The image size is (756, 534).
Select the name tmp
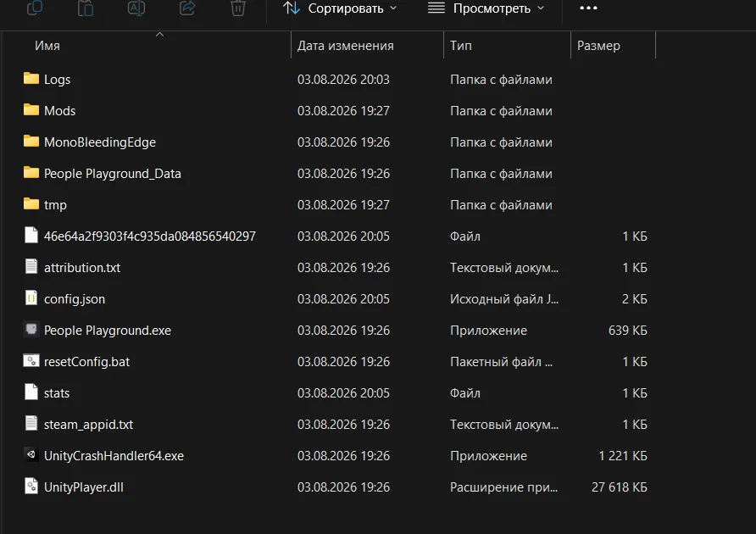[x=55, y=205]
